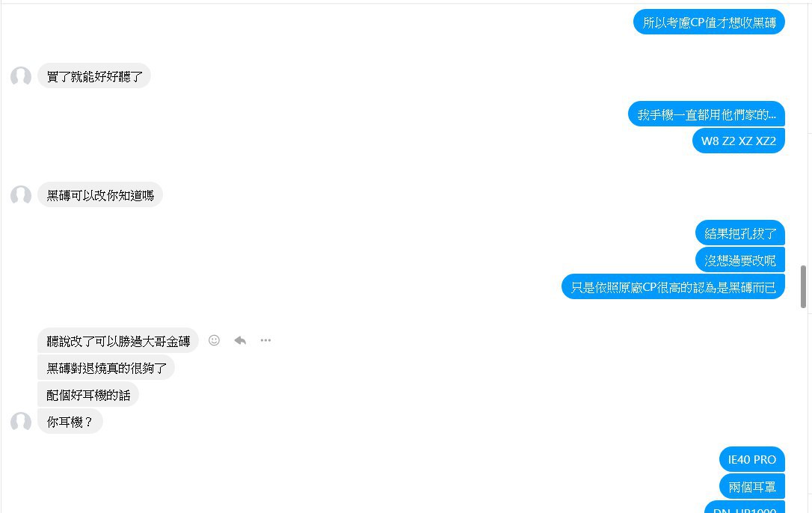Click the 你耳機？ message bubble
The height and width of the screenshot is (513, 812).
point(70,422)
